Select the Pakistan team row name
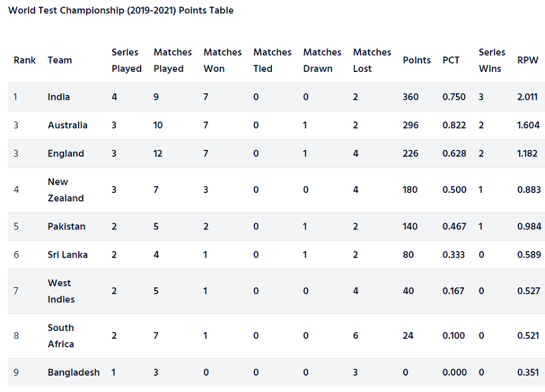 (67, 226)
